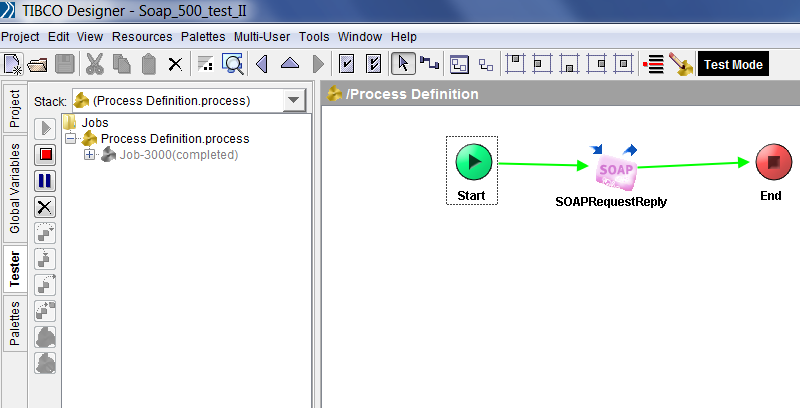Switch to the Global Variables side tab

14,188
